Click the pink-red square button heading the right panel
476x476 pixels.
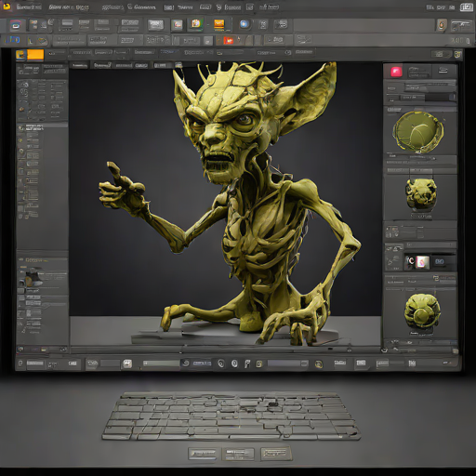pos(396,72)
